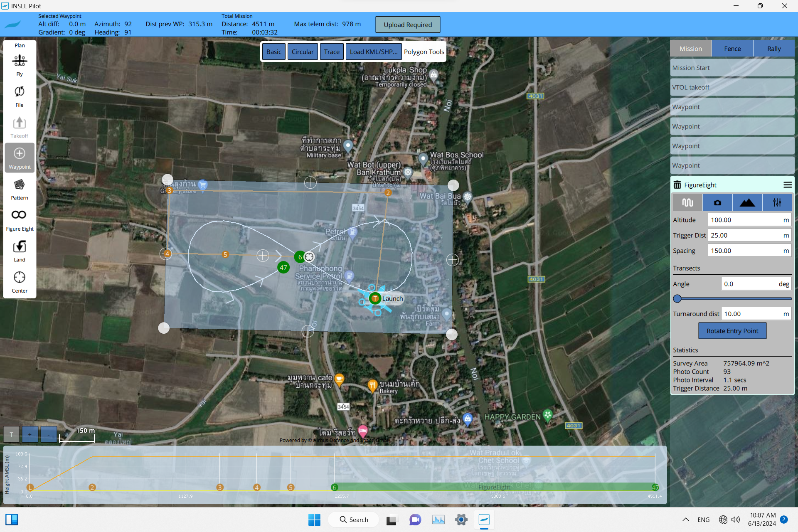Select the Basic pattern tab

pyautogui.click(x=274, y=52)
